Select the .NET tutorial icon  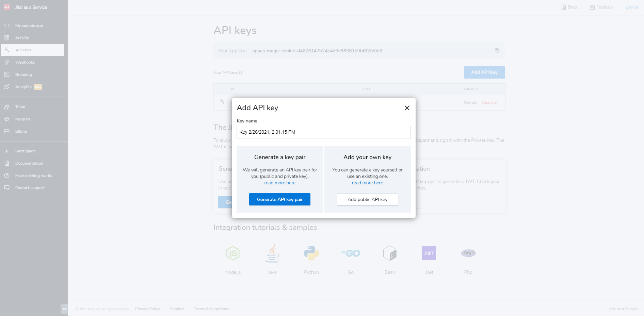point(429,253)
